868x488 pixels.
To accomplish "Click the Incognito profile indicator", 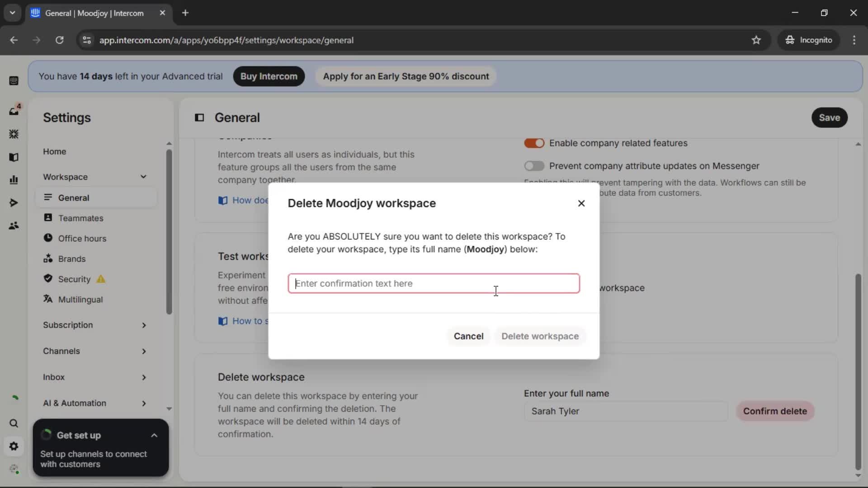I will point(809,40).
